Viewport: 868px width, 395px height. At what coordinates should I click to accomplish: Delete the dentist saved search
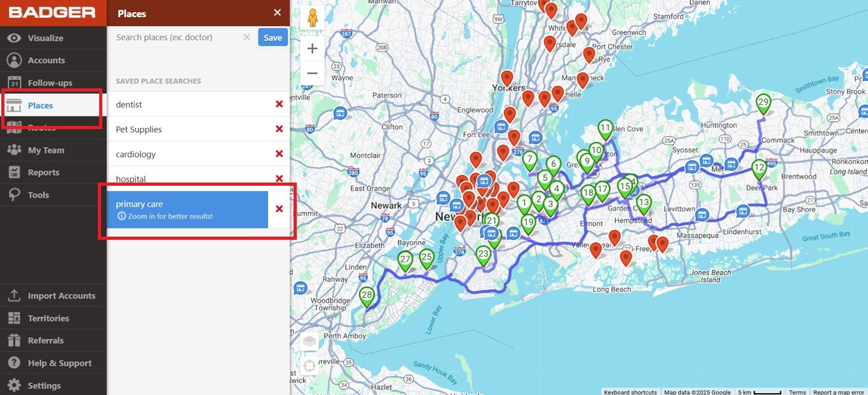279,104
